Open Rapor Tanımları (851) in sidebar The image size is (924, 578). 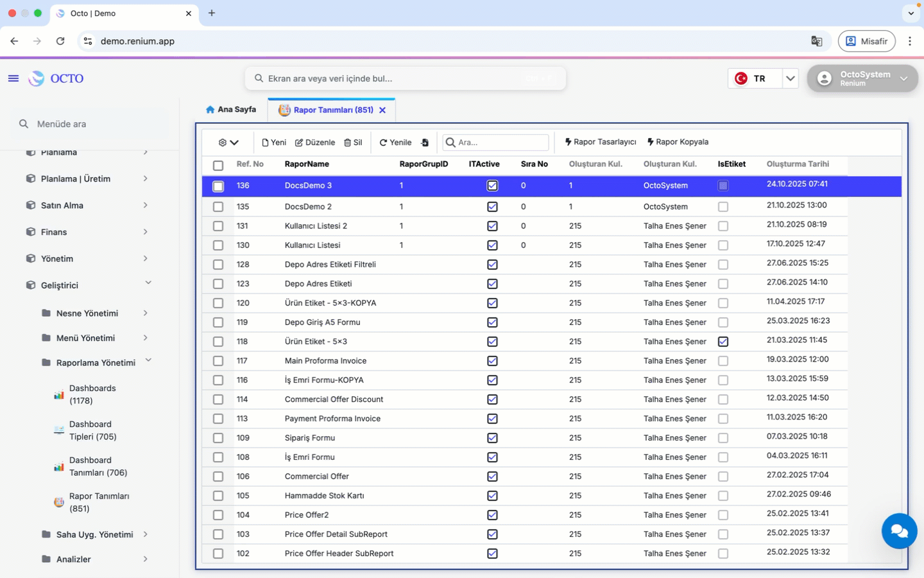pyautogui.click(x=98, y=502)
